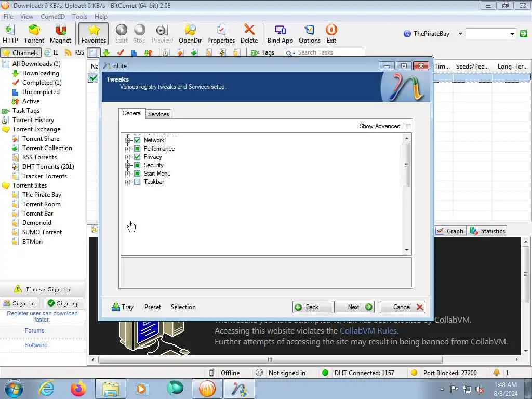Switch to the Services tab
The width and height of the screenshot is (532, 399).
pos(158,114)
